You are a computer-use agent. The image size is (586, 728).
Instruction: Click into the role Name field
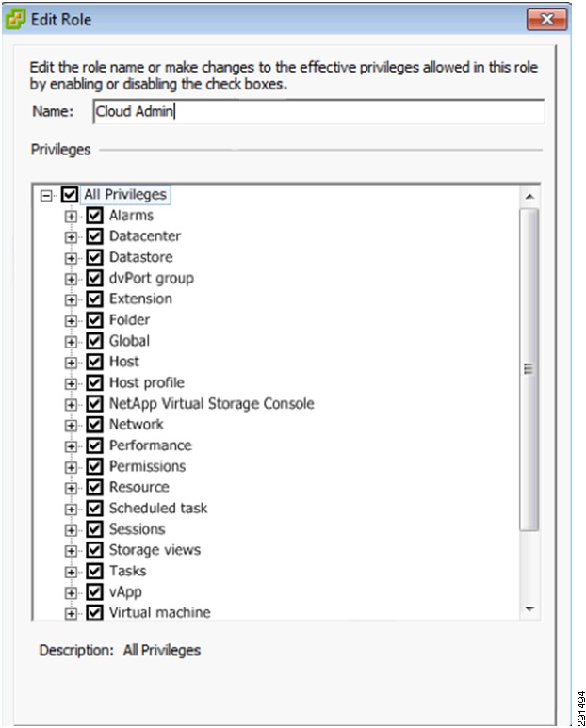(318, 111)
